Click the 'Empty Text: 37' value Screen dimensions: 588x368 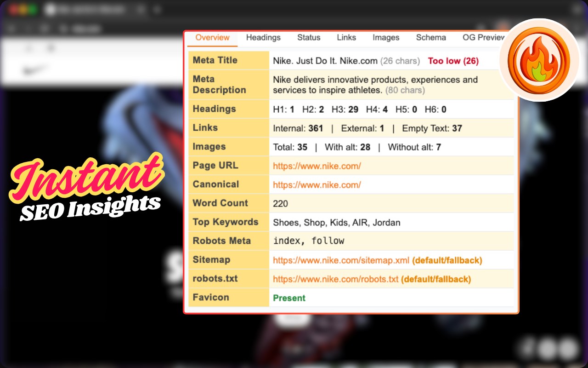[432, 128]
